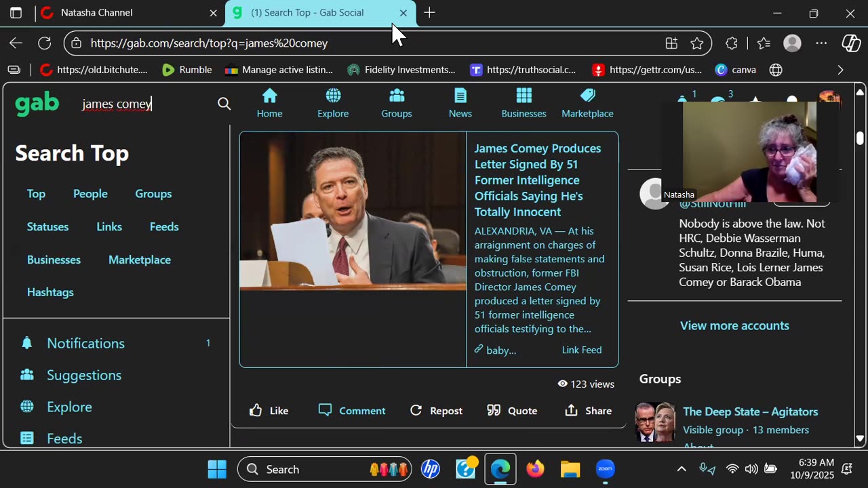This screenshot has width=868, height=488.
Task: Go back in the browser
Action: click(x=16, y=43)
